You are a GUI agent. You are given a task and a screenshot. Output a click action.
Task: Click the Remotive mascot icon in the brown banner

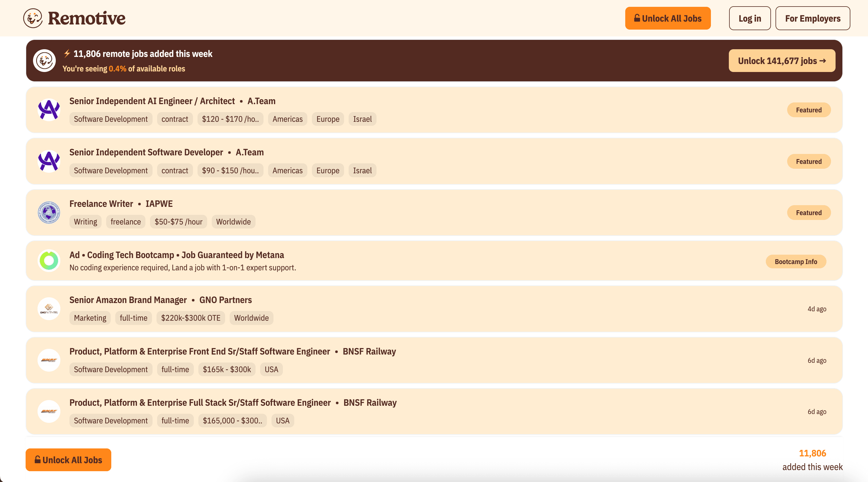pos(45,61)
